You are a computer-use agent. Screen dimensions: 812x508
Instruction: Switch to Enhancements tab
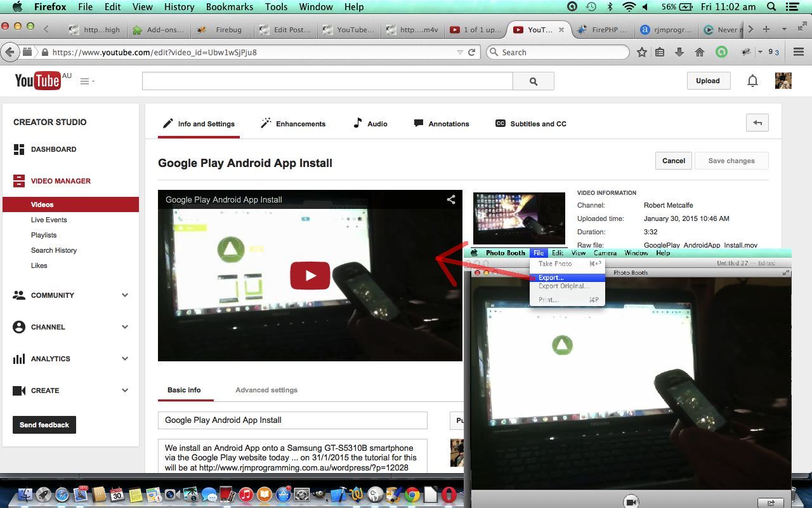(x=293, y=124)
